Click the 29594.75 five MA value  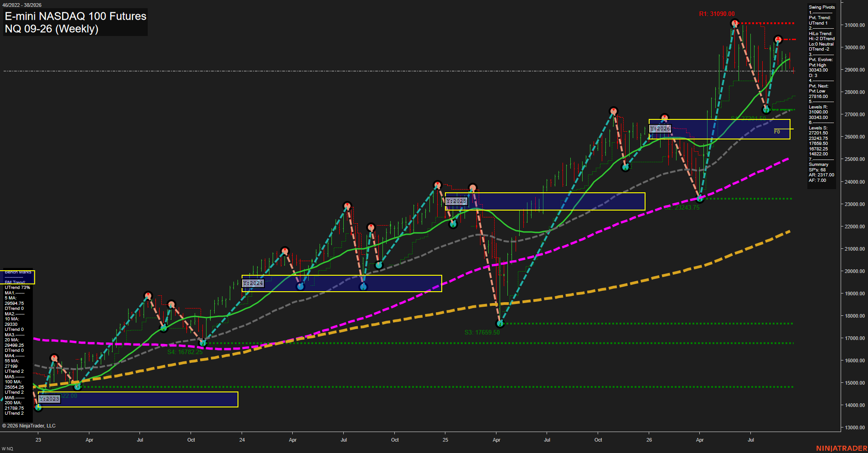click(x=14, y=304)
